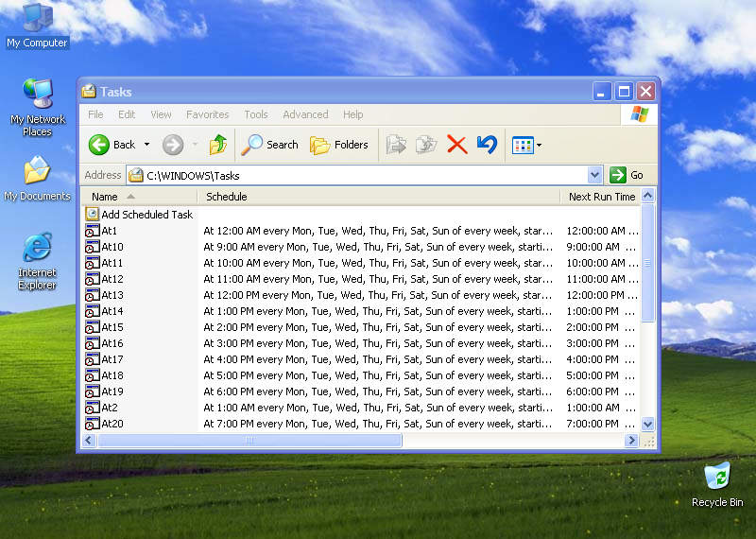Select the At10 task icon
Image resolution: width=756 pixels, height=539 pixels.
(x=92, y=247)
